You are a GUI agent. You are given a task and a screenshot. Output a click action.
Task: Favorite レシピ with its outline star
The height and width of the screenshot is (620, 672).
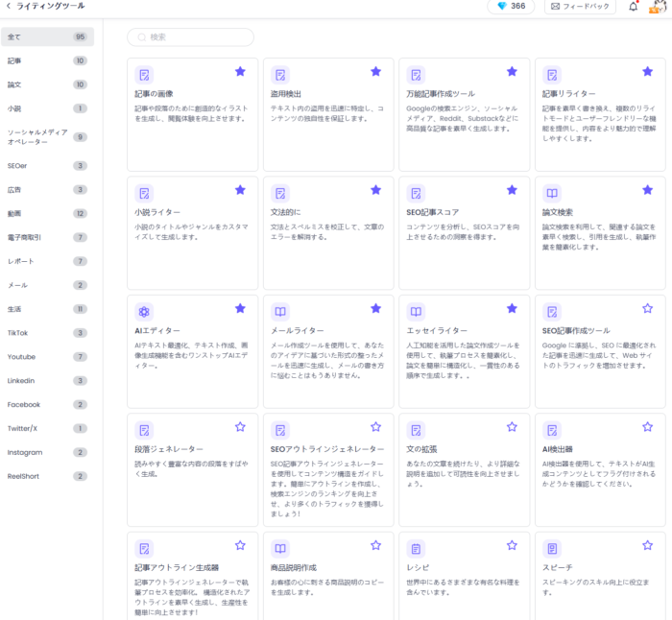click(512, 545)
